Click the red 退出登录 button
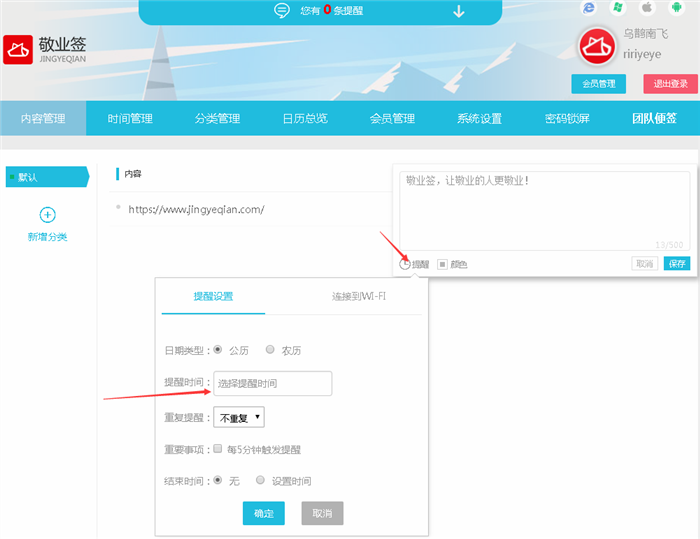Image resolution: width=700 pixels, height=539 pixels. 671,84
